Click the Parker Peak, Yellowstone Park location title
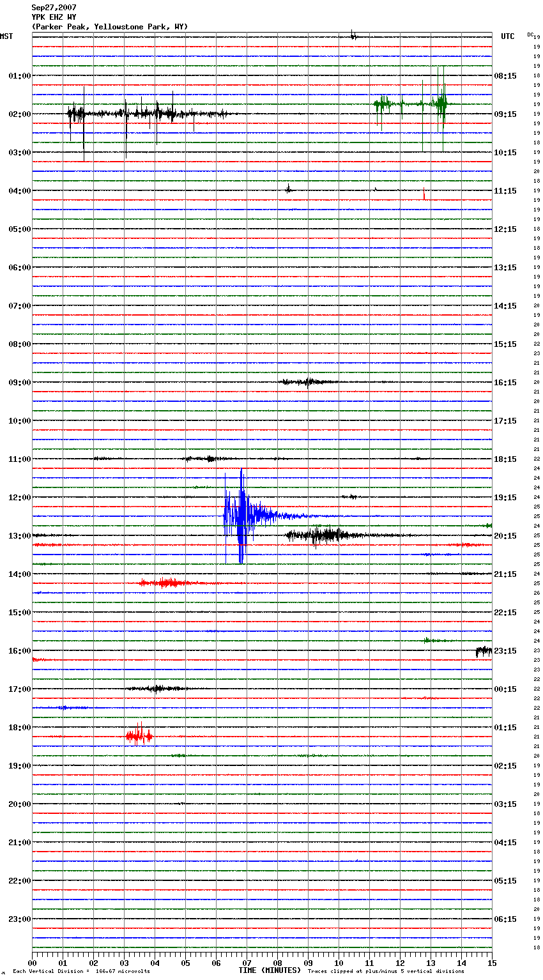This screenshot has width=543, height=980. pyautogui.click(x=110, y=27)
